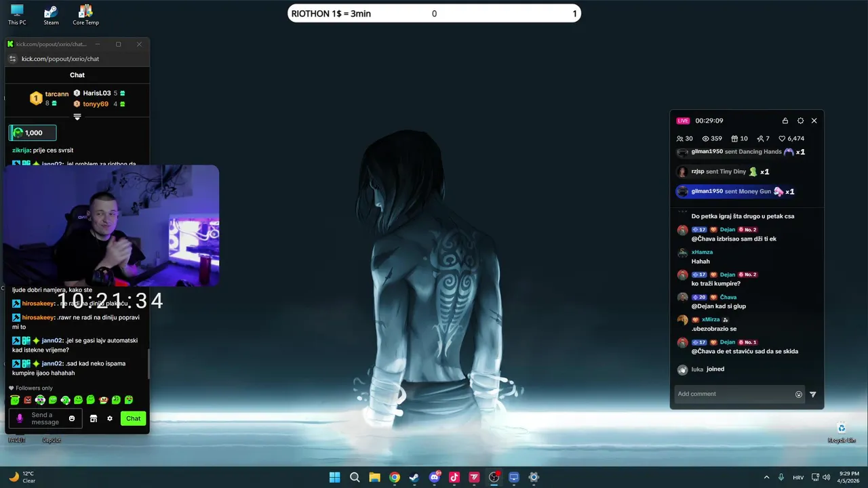Open the Kick chat shop icon
The width and height of the screenshot is (868, 488).
tap(94, 418)
